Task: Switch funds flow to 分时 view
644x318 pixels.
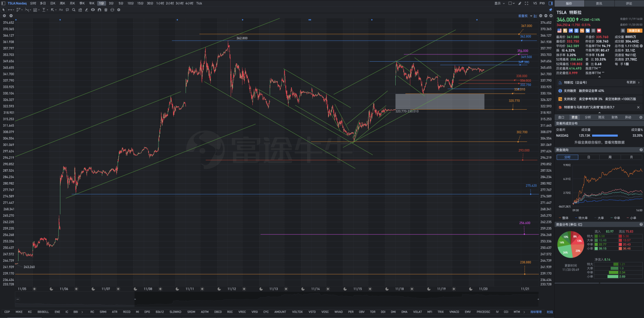Action: 568,157
